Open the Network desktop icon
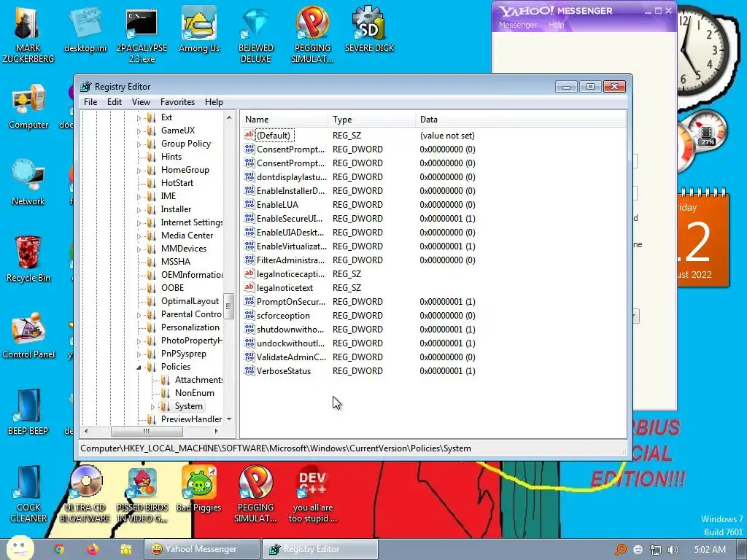The image size is (747, 560). 28,182
